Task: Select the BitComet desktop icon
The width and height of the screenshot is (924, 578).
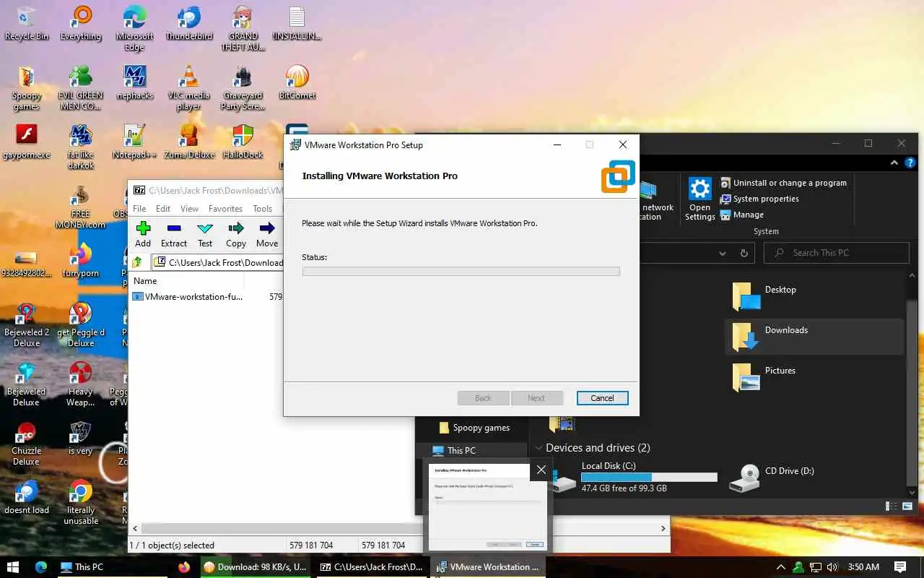Action: coord(297,82)
